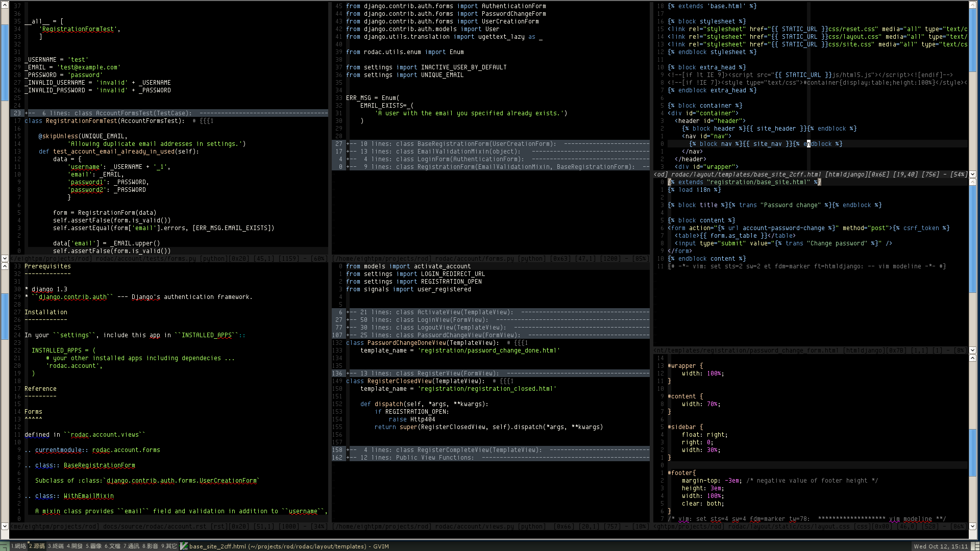Switch to workspace tag 9.其它
The width and height of the screenshot is (980, 551).
169,546
